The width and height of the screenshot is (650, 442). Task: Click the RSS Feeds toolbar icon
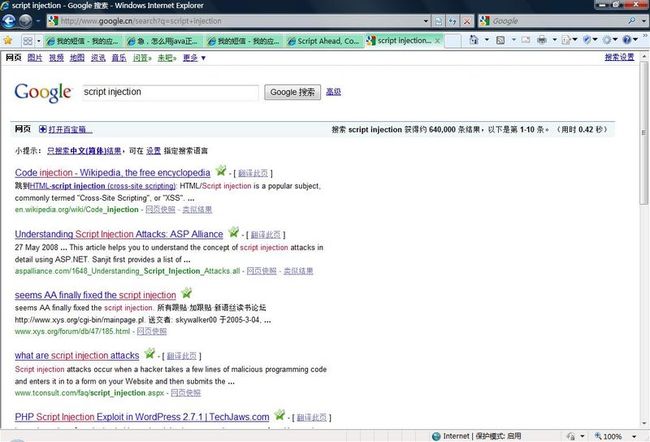click(x=501, y=40)
